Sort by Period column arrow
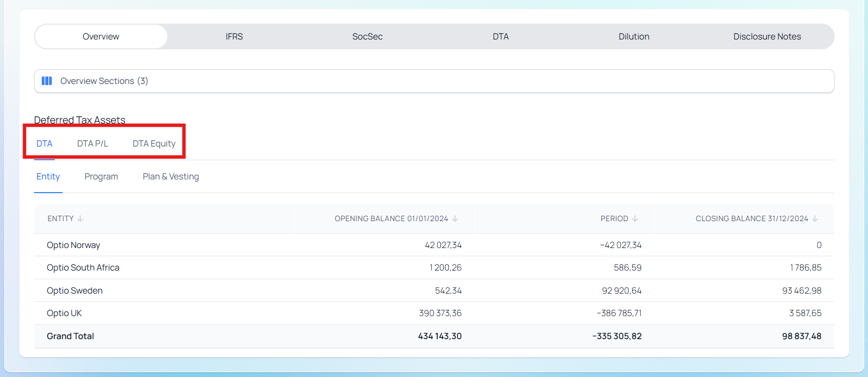 [635, 218]
